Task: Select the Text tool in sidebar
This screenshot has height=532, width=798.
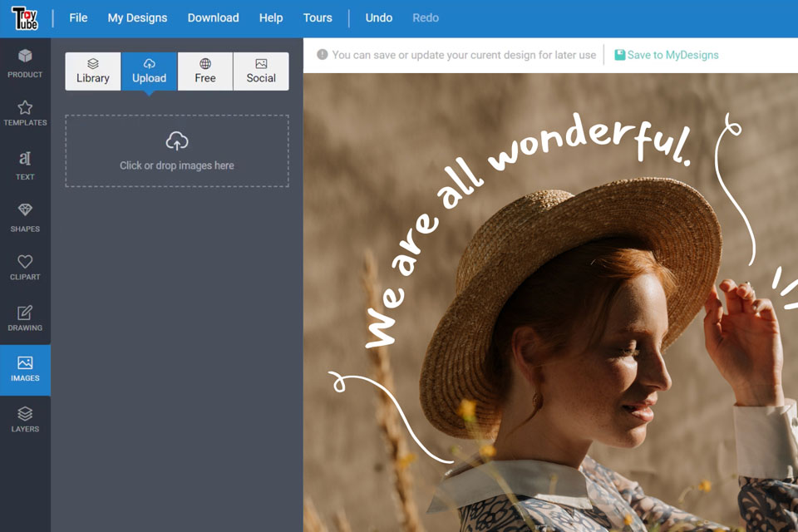Action: click(x=25, y=165)
